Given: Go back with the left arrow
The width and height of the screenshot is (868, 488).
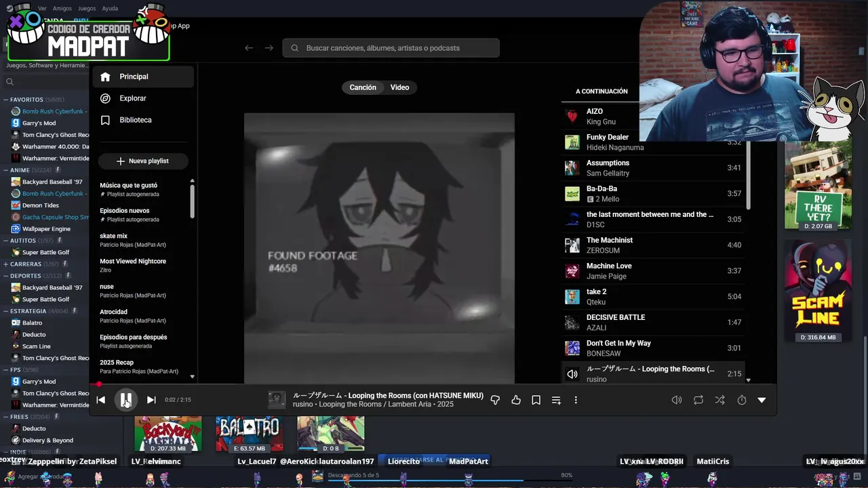Looking at the screenshot, I should point(249,48).
